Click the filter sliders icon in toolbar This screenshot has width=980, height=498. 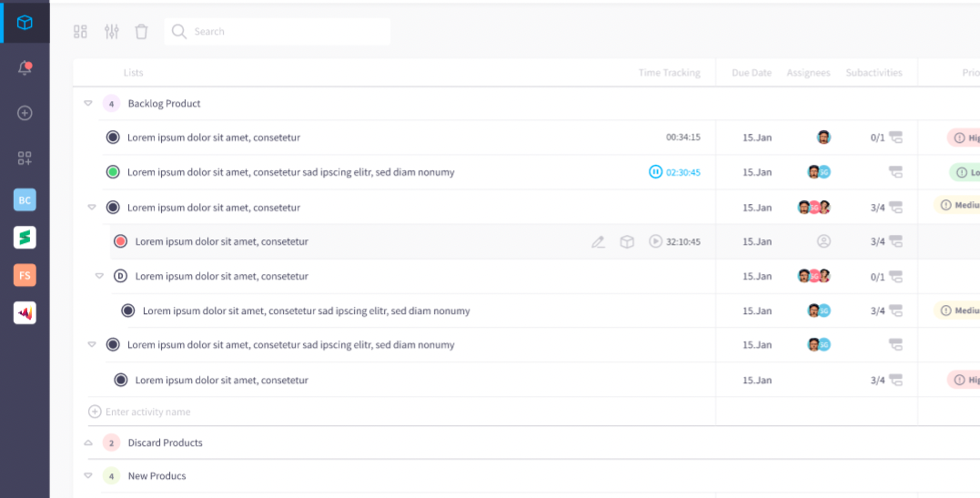(x=112, y=32)
